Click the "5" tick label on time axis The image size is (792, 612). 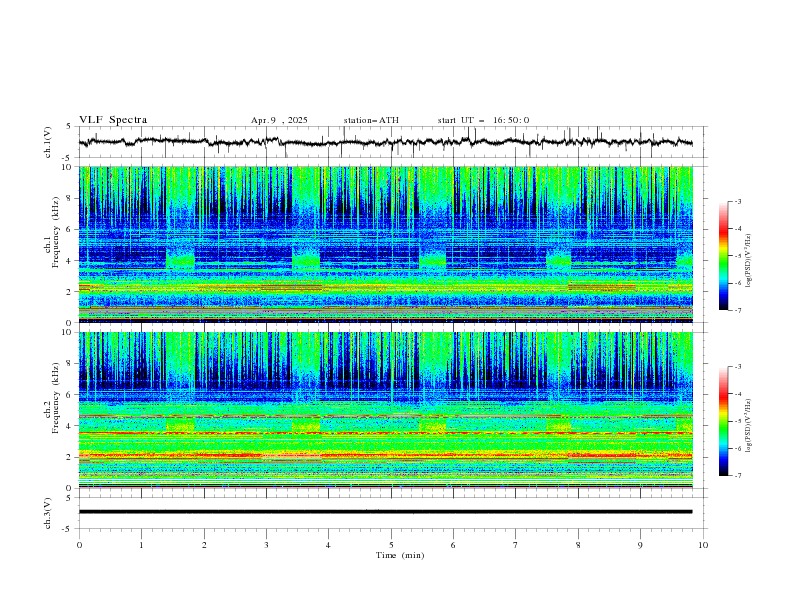(x=391, y=545)
